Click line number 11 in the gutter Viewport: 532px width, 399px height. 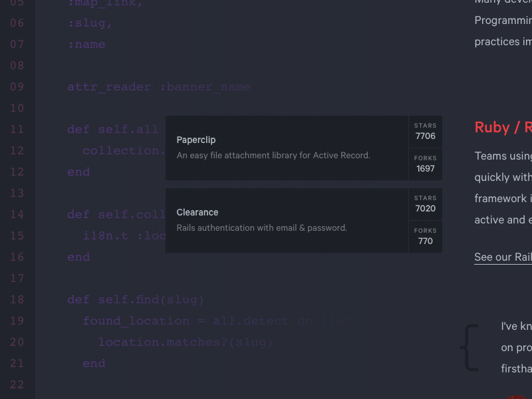click(17, 129)
